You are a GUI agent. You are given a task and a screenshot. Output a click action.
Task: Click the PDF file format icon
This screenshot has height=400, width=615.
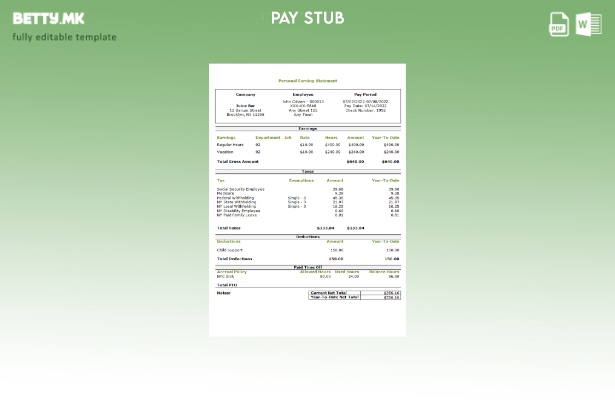tap(559, 24)
